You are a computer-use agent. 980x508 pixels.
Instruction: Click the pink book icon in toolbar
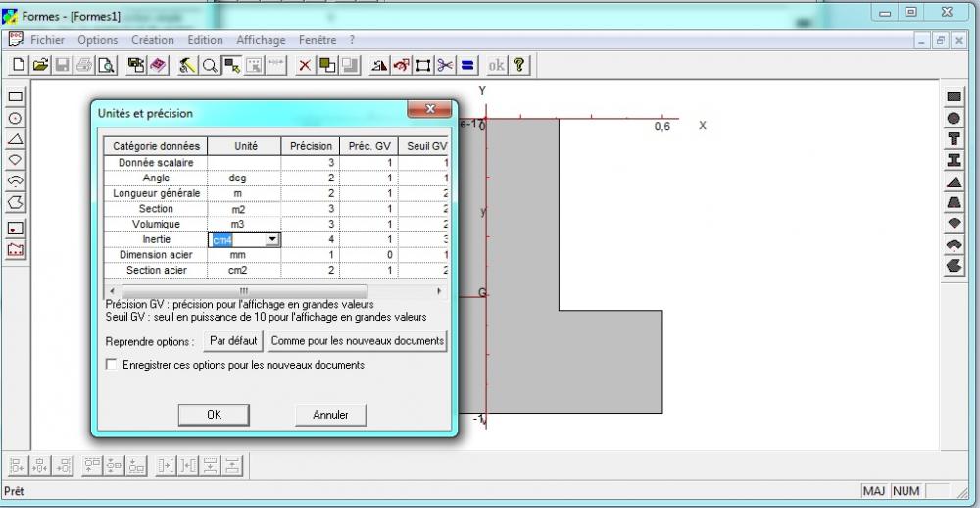(x=158, y=65)
